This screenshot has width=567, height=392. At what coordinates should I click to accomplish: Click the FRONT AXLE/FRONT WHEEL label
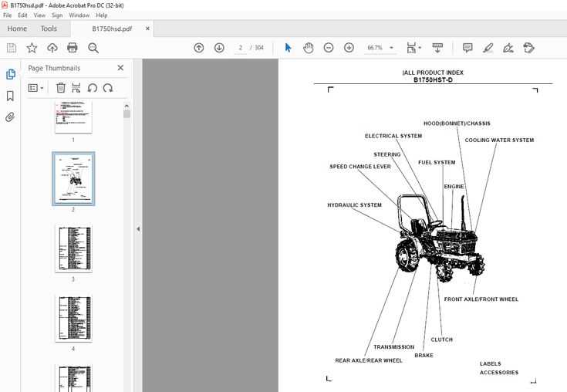coord(481,299)
